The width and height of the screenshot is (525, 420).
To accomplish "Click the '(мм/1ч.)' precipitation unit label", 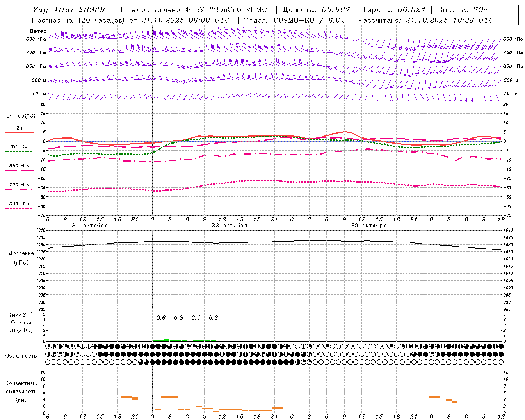I will (x=21, y=330).
